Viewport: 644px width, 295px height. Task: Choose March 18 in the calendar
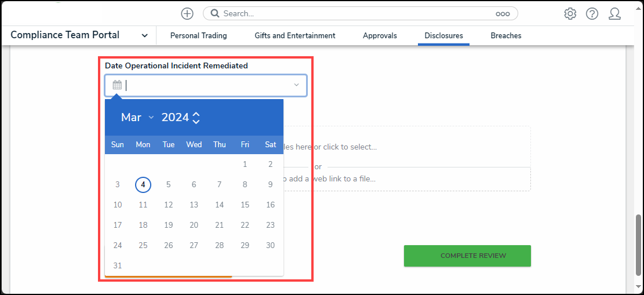click(143, 225)
